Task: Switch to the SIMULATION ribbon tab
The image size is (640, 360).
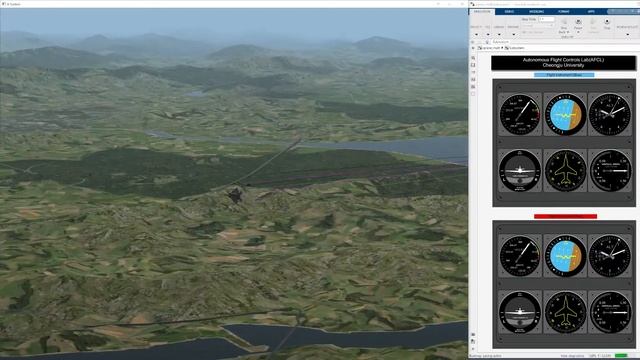Action: [x=482, y=11]
